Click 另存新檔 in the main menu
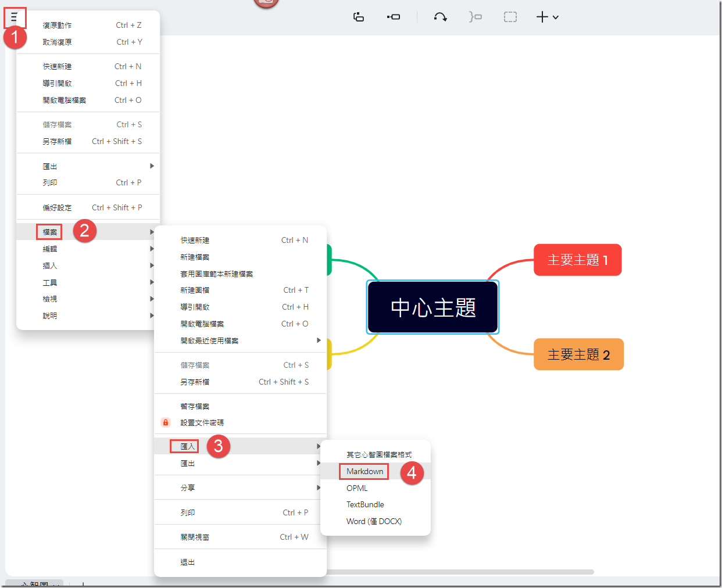Image resolution: width=722 pixels, height=588 pixels. click(88, 141)
